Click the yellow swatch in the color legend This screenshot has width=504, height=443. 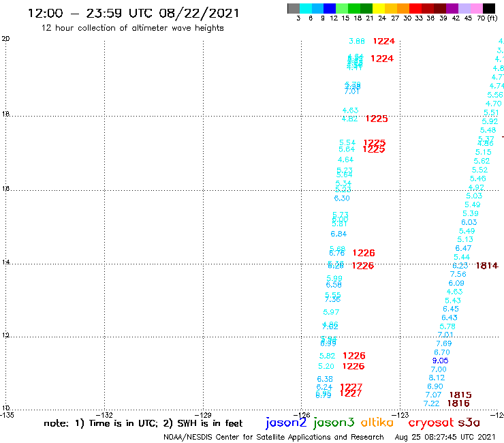[379, 8]
